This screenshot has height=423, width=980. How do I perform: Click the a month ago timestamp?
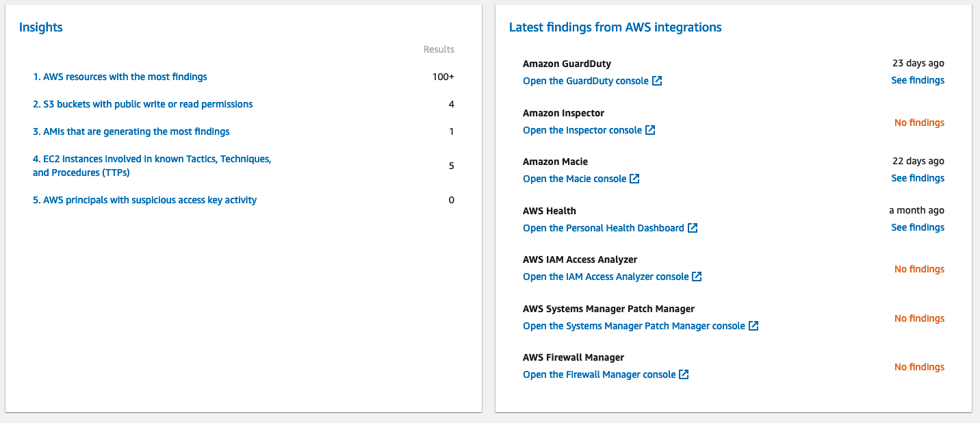916,210
